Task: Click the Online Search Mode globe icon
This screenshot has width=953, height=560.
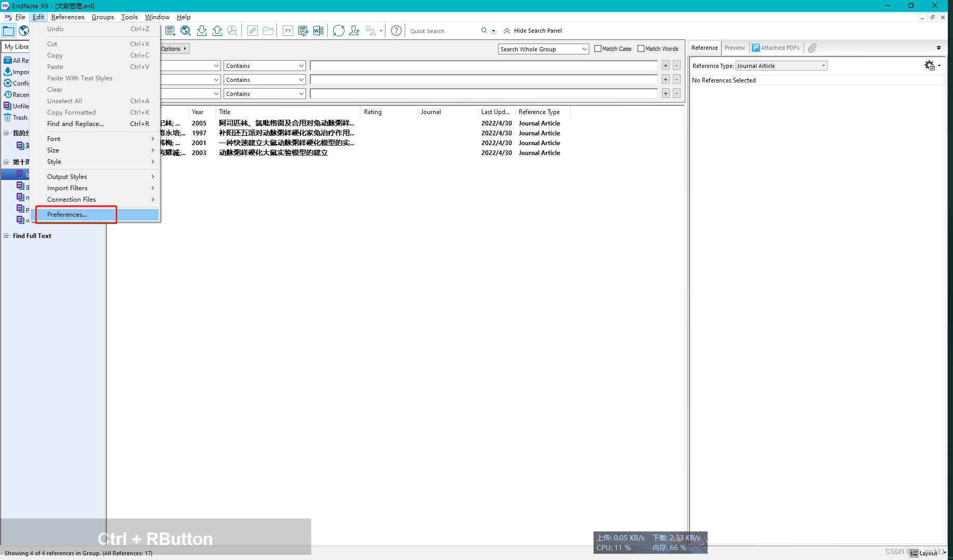Action: point(24,31)
